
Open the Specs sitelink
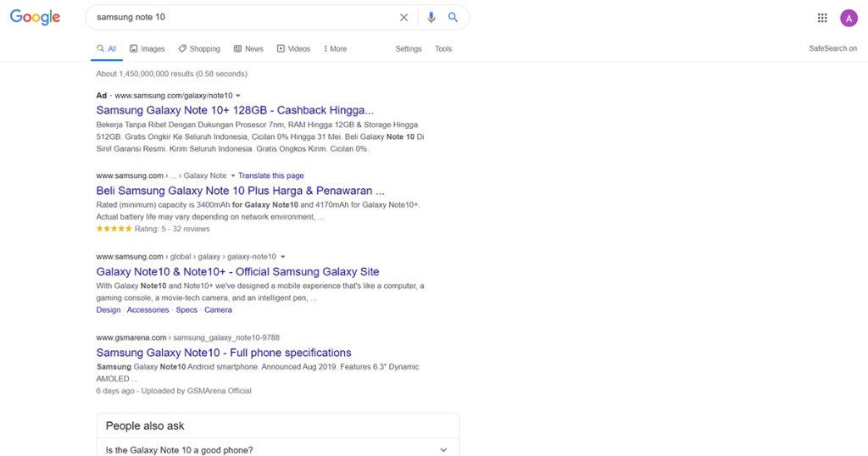186,310
